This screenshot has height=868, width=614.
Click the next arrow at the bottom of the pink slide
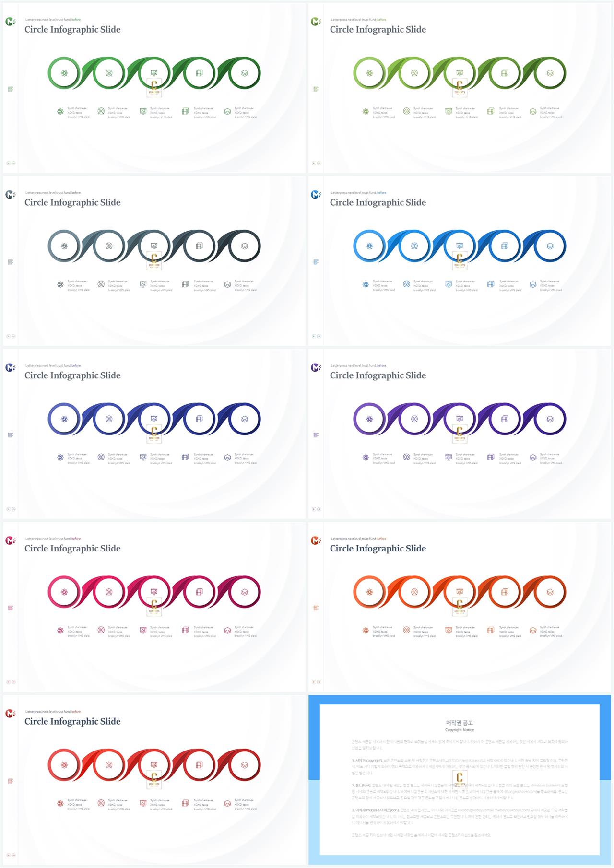pos(13,682)
